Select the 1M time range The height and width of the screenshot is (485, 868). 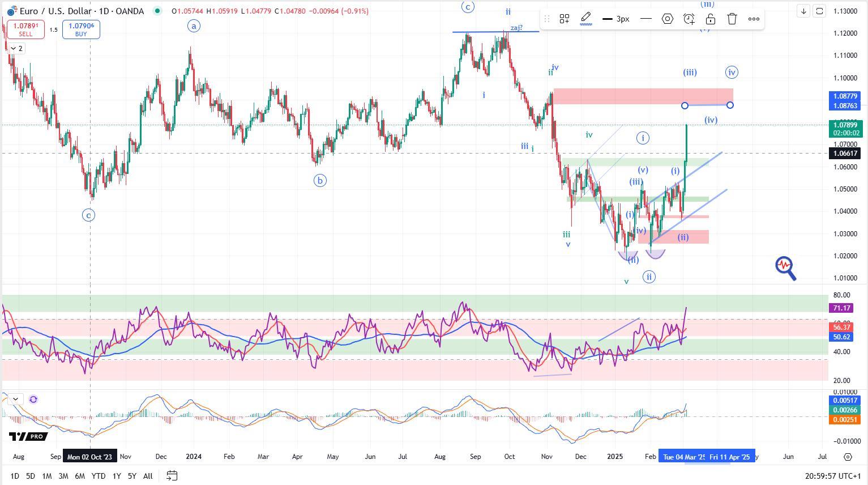click(x=47, y=476)
